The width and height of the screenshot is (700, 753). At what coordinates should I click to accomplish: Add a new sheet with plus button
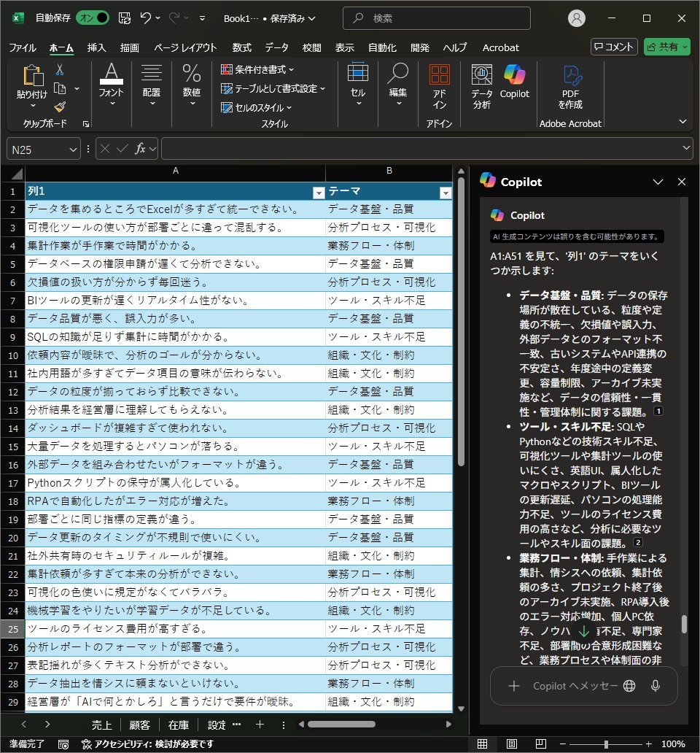click(x=260, y=725)
